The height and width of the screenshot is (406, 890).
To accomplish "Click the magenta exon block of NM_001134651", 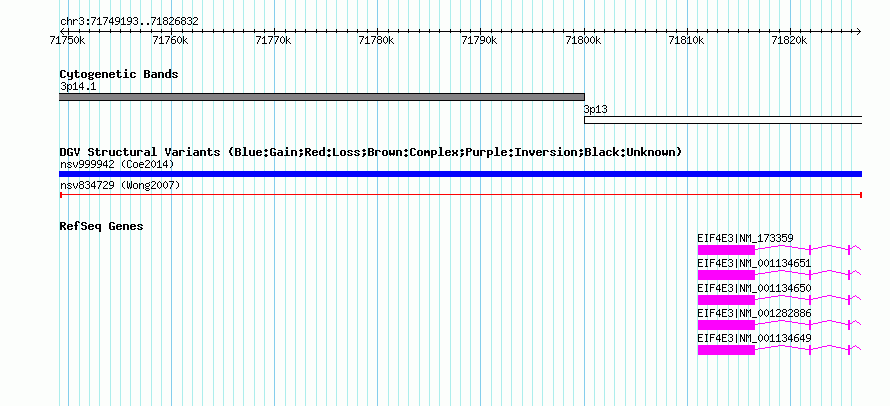I will click(x=726, y=275).
